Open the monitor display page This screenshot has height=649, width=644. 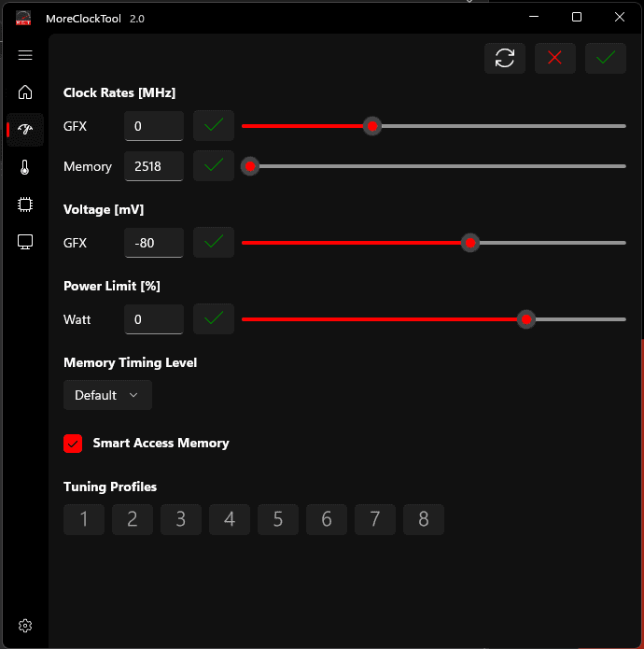coord(25,242)
